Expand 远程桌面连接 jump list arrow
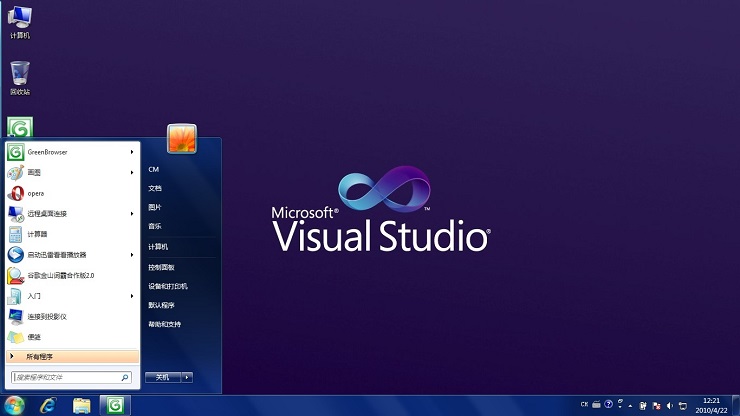Viewport: 740px width, 416px height. (x=132, y=213)
